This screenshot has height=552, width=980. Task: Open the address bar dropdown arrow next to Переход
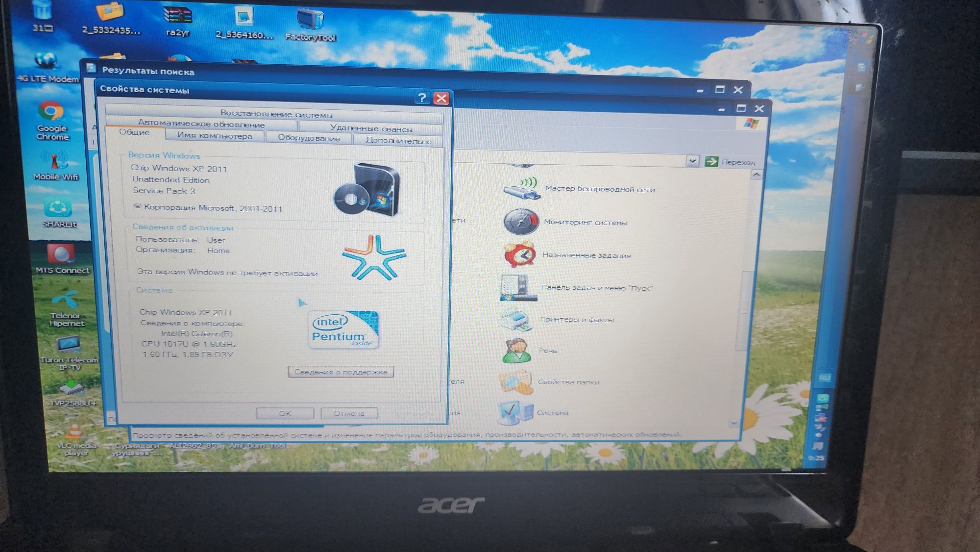tap(692, 161)
